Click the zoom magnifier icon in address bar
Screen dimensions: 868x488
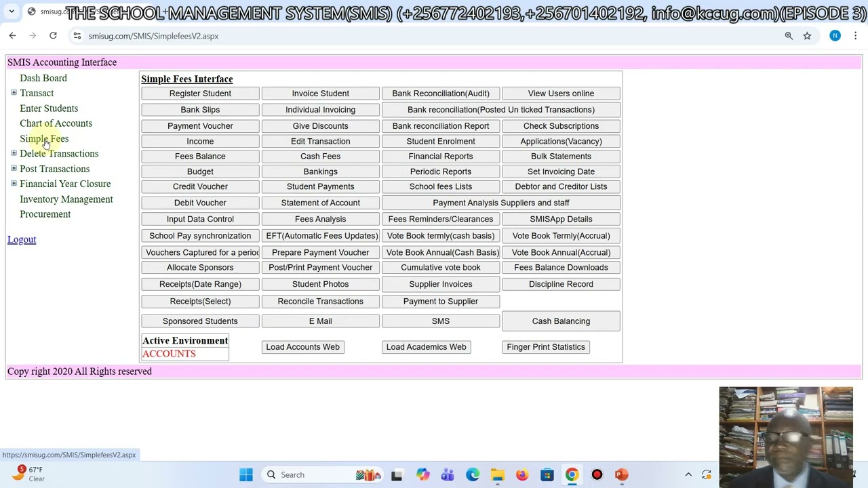(789, 36)
